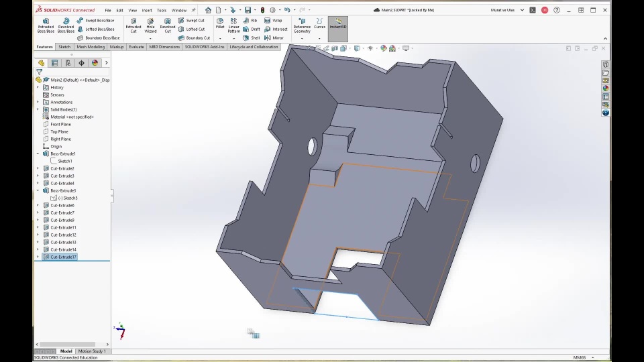Select the Swept Cut tool
The image size is (644, 362).
[x=191, y=21]
